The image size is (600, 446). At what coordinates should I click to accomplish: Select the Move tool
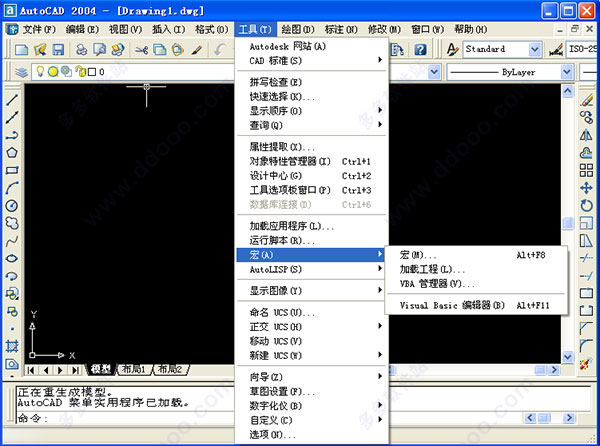click(x=586, y=188)
